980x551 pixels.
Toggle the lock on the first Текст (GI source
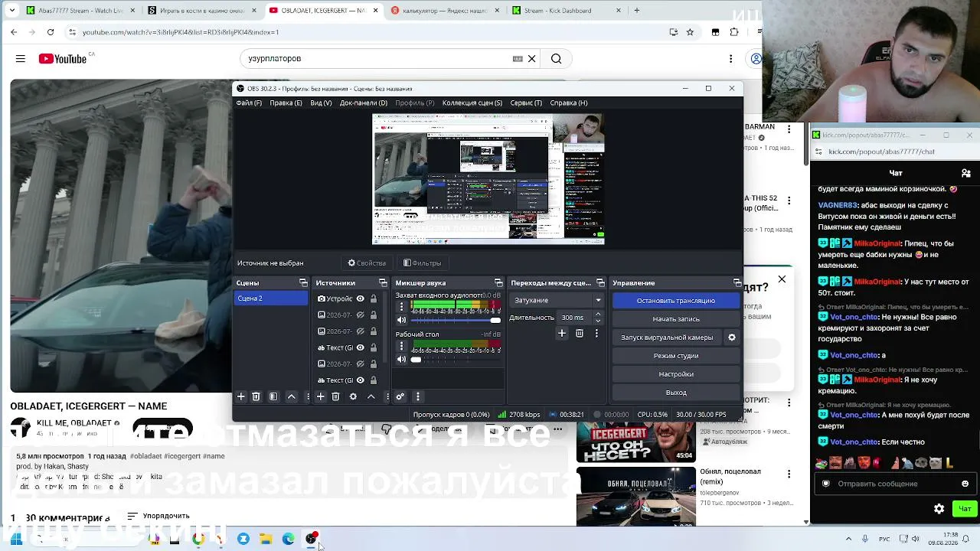coord(374,348)
